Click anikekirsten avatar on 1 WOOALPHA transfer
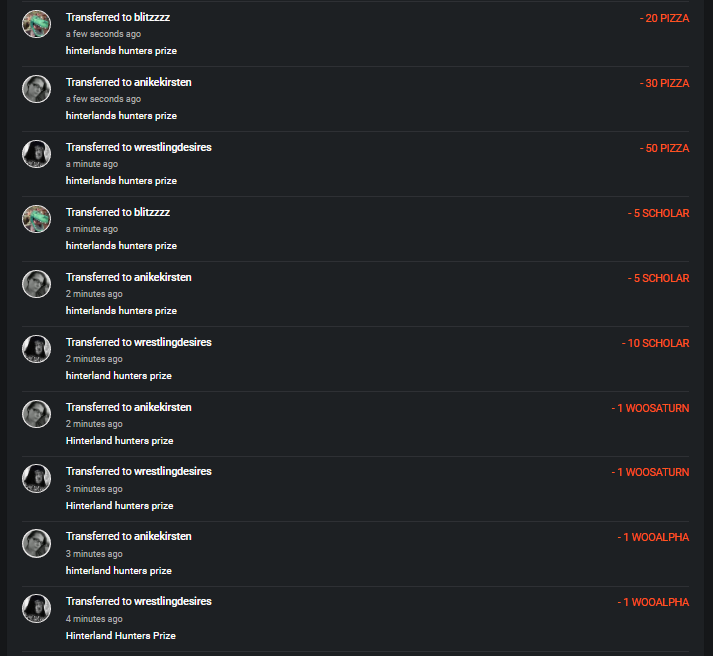 [36, 544]
